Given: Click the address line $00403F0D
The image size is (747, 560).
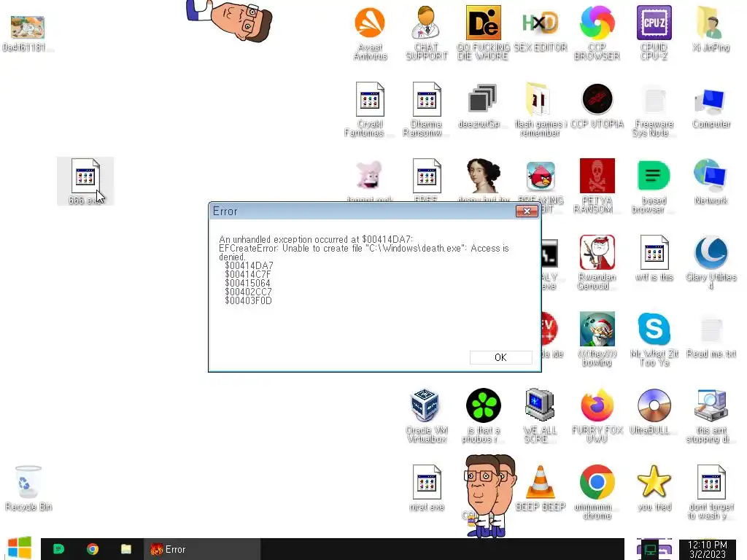Looking at the screenshot, I should pyautogui.click(x=248, y=300).
